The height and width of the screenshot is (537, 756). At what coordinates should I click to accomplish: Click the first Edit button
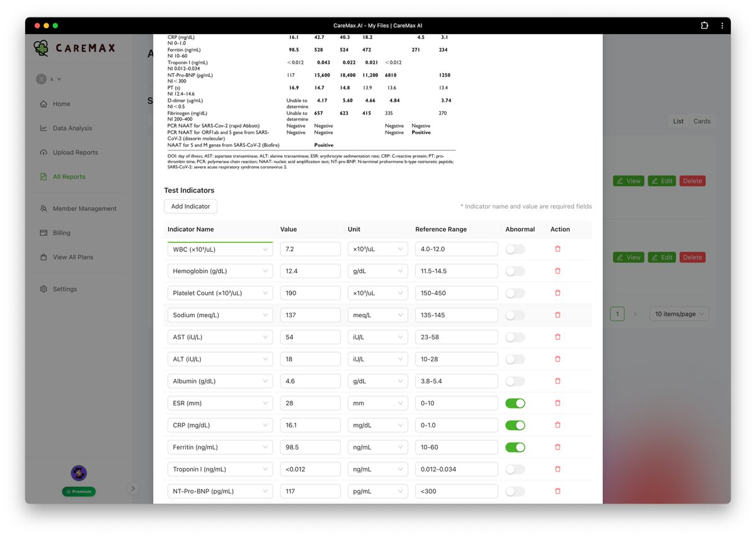(x=662, y=181)
